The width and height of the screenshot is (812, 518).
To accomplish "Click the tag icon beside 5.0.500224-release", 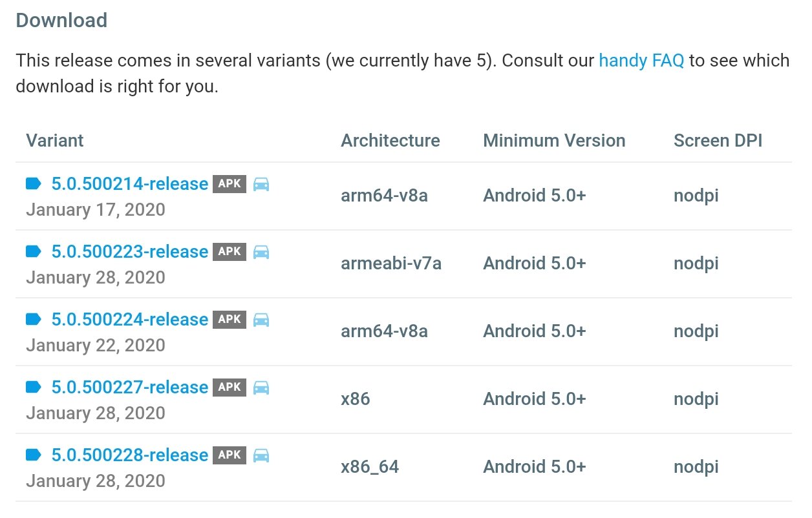I will click(x=34, y=319).
